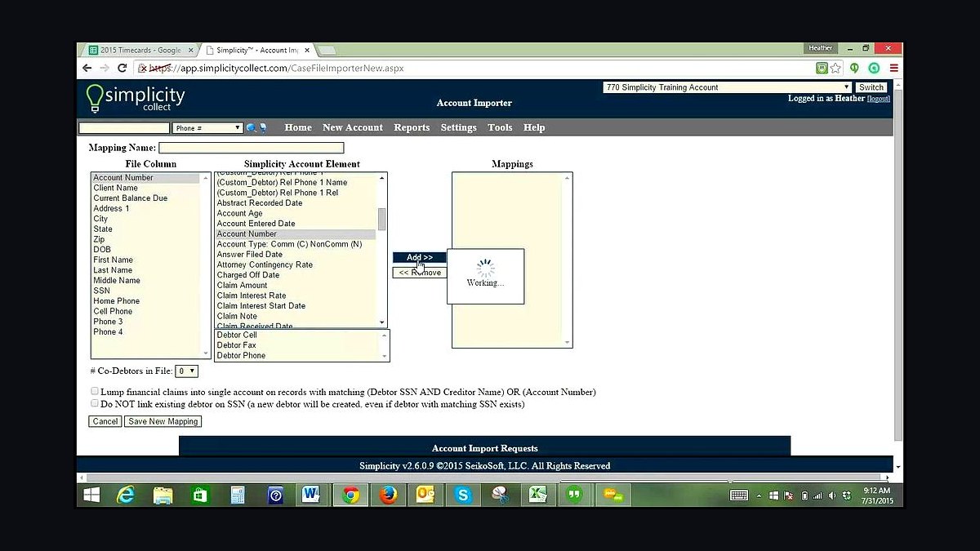Open the # Co-Debtors in File dropdown

point(187,371)
